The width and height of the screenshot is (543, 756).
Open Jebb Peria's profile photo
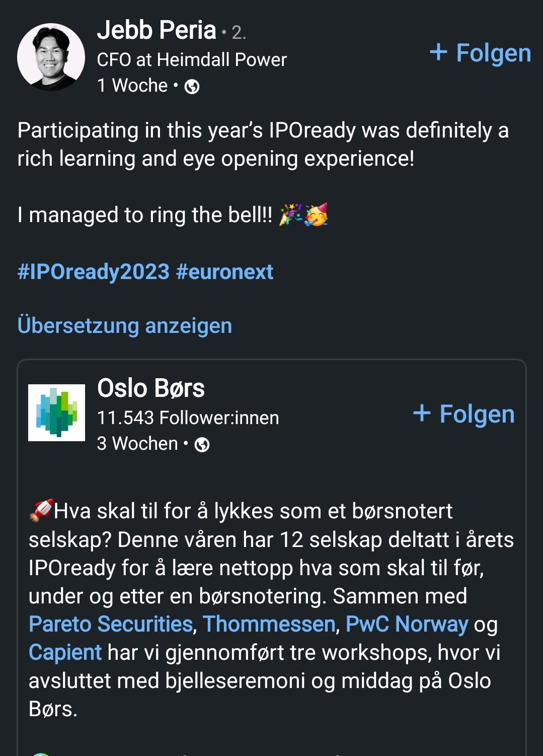tap(51, 57)
